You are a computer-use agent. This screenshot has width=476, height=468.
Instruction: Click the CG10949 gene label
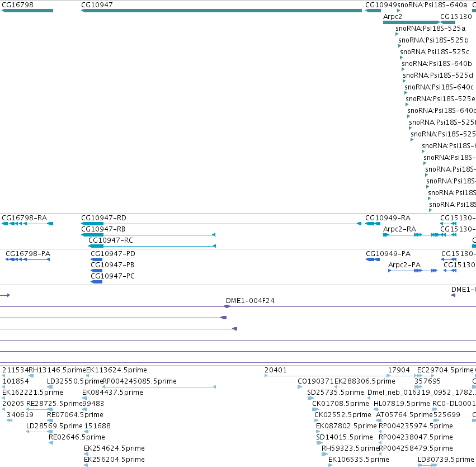381,5
